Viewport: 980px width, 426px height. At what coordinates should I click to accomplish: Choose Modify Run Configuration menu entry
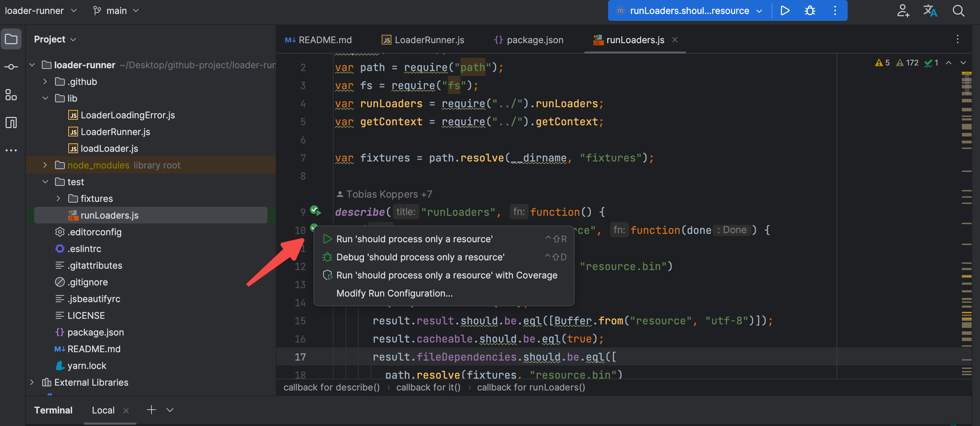(394, 293)
